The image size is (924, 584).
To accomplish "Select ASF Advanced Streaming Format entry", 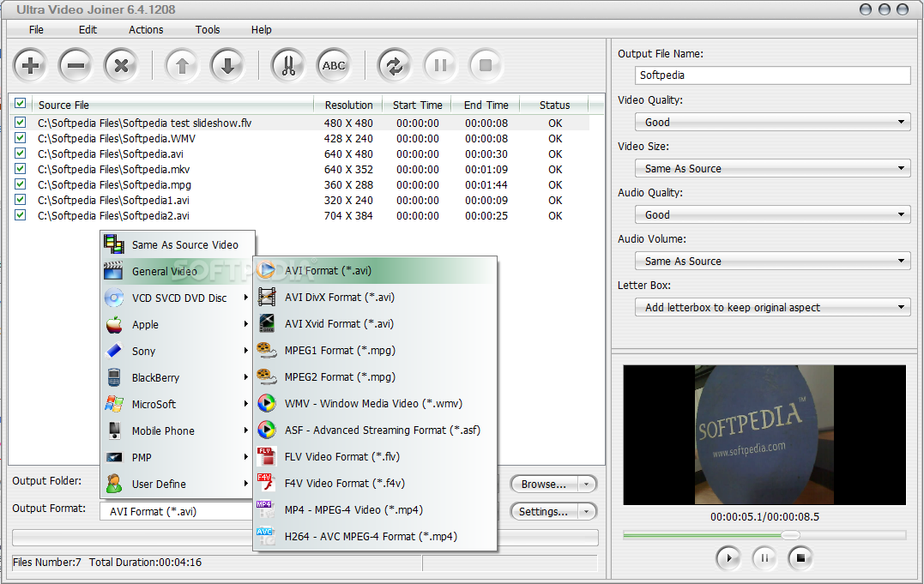I will 375,430.
